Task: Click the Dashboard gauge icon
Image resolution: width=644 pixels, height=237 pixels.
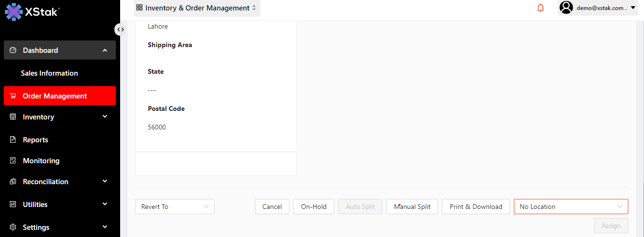Action: point(13,50)
